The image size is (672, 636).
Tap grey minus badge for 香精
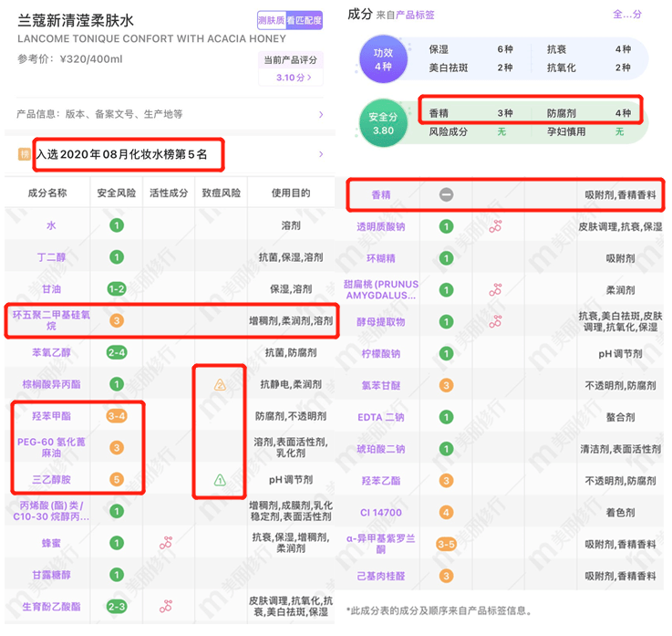446,194
